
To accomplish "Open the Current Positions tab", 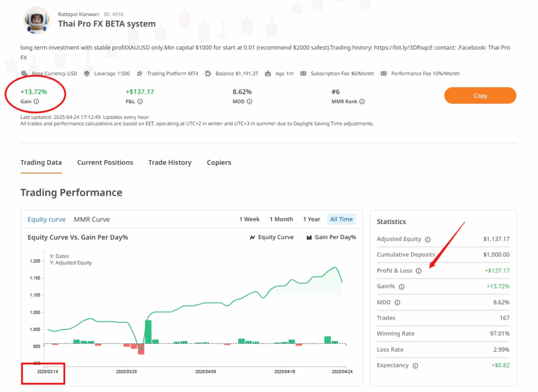I will [x=105, y=163].
